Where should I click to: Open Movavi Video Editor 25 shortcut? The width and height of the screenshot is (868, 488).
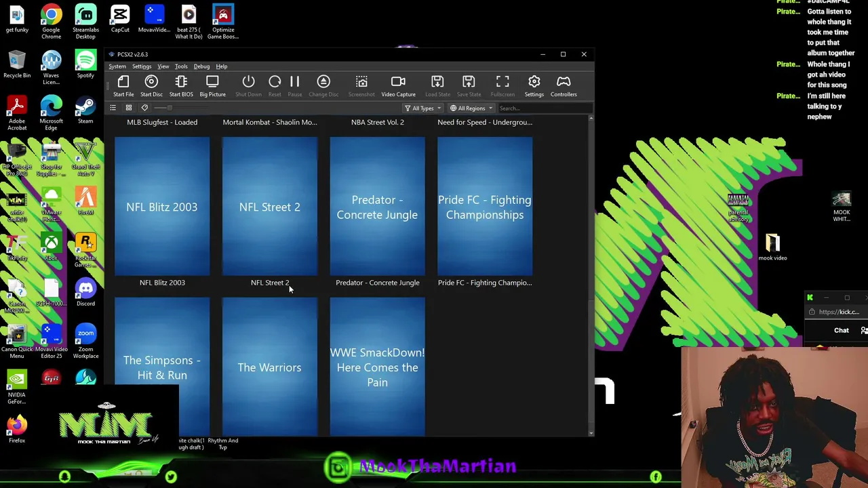(51, 341)
